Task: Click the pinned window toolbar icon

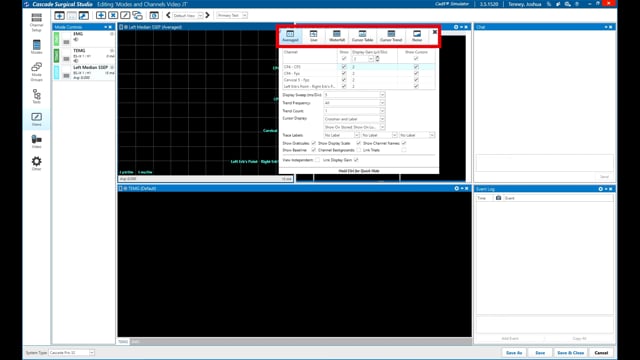Action: (x=84, y=16)
